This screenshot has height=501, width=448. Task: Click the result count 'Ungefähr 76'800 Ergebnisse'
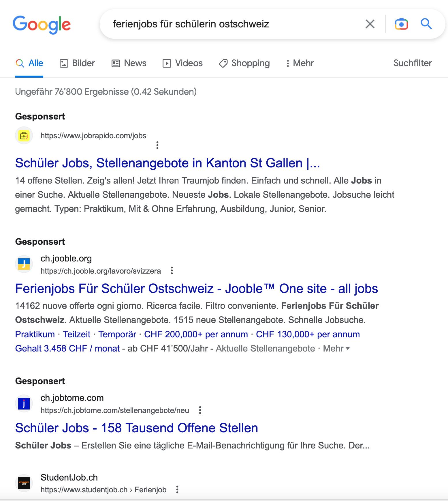tap(106, 91)
